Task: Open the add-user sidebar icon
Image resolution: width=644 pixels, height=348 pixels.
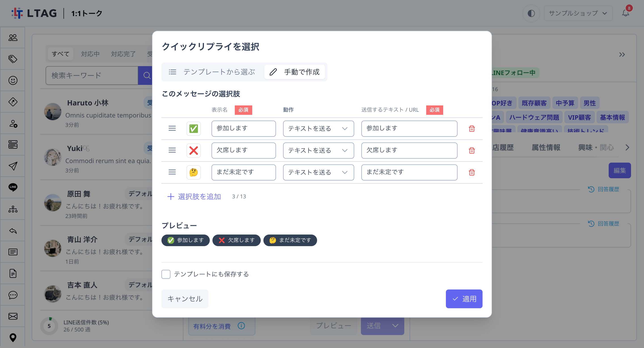Action: pos(13,123)
